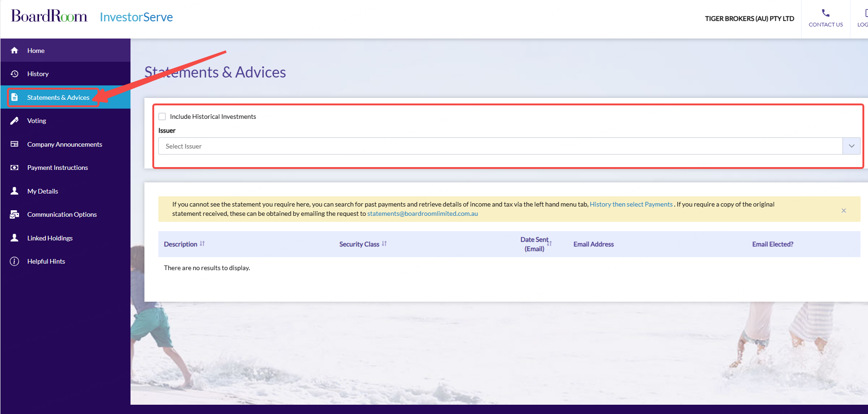Dismiss the yellow information notice
This screenshot has width=868, height=414.
(x=843, y=211)
